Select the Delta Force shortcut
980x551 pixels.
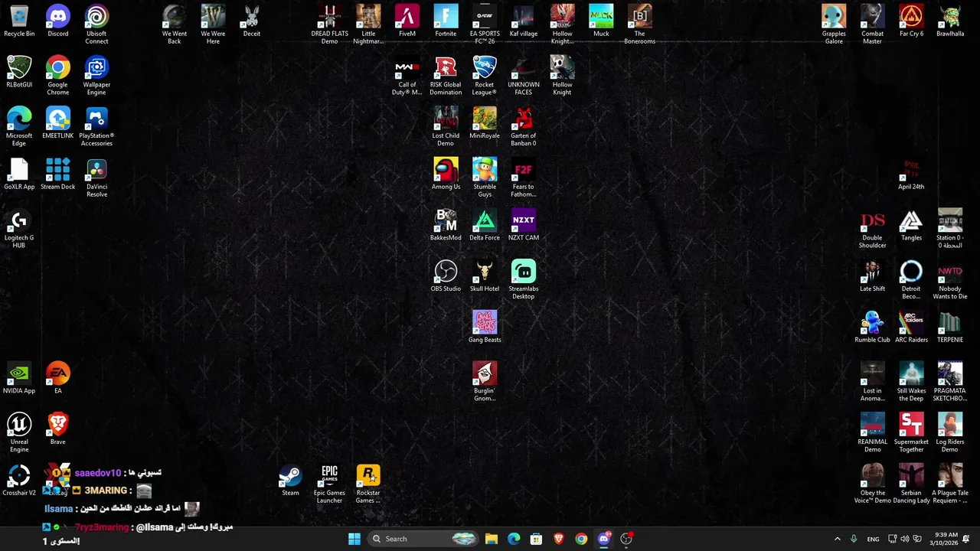485,226
